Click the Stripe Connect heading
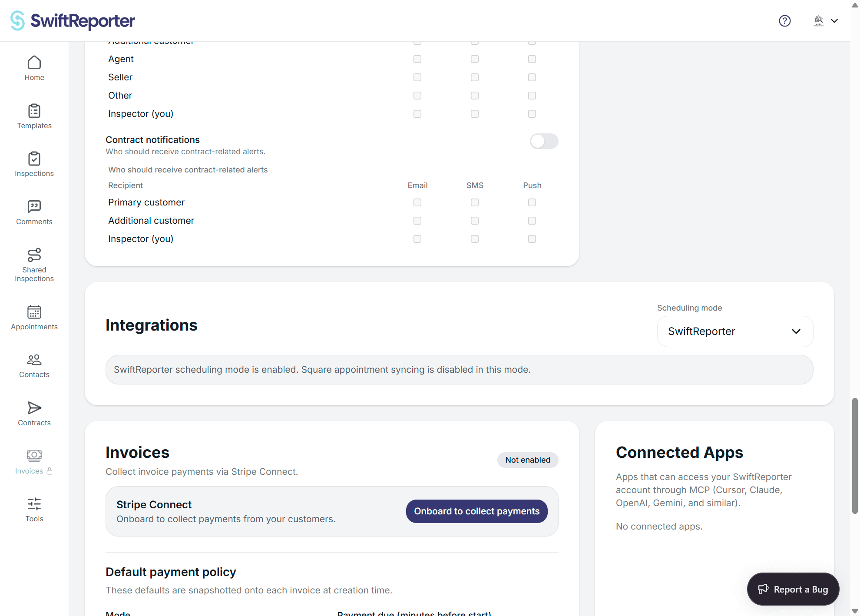860x616 pixels. (x=154, y=504)
